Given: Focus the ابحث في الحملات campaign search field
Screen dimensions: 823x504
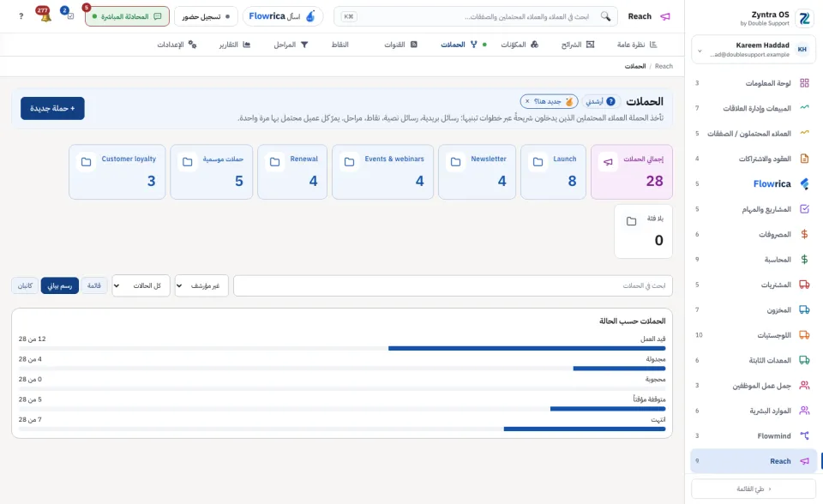Looking at the screenshot, I should point(453,285).
